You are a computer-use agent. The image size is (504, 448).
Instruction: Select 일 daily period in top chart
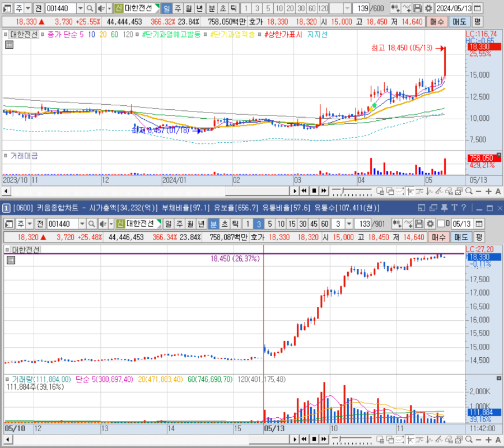click(x=166, y=8)
